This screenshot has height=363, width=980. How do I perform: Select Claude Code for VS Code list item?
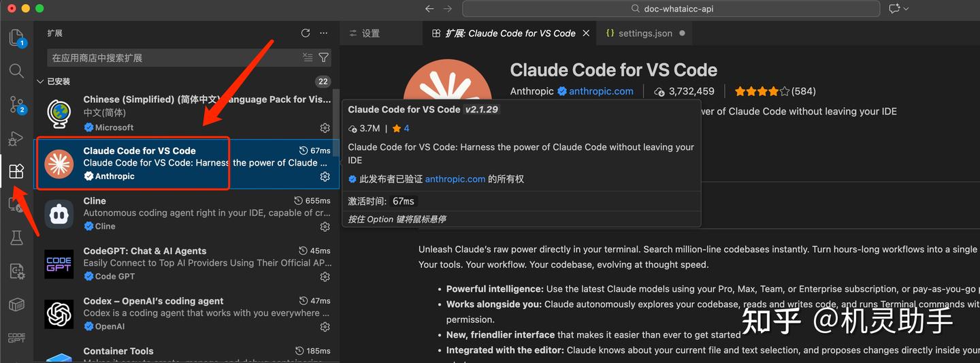[185, 163]
